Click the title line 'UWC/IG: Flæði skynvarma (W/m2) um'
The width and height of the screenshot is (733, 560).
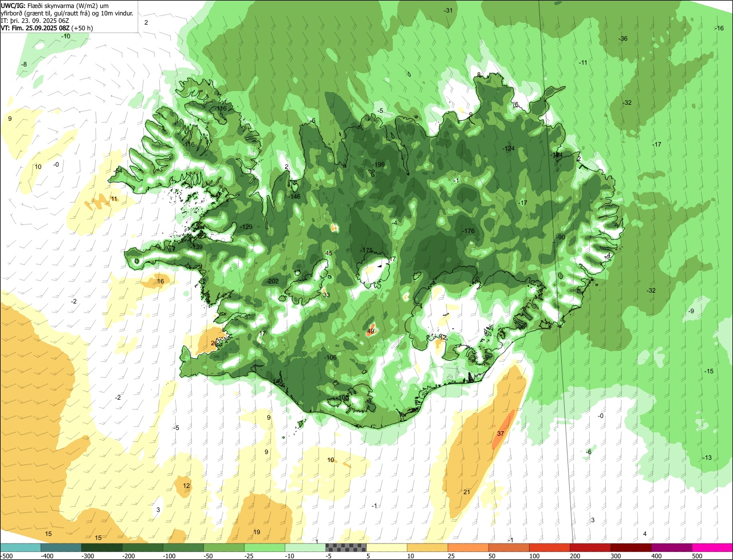pos(54,6)
